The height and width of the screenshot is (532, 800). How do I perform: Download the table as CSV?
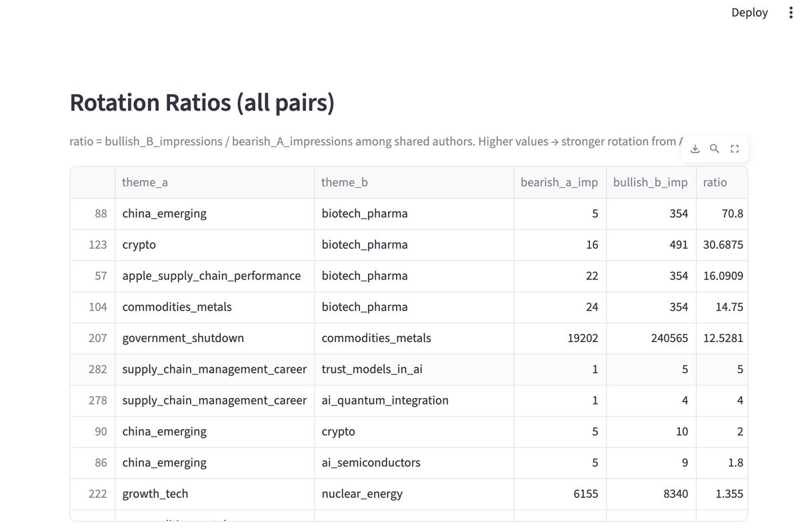click(695, 149)
